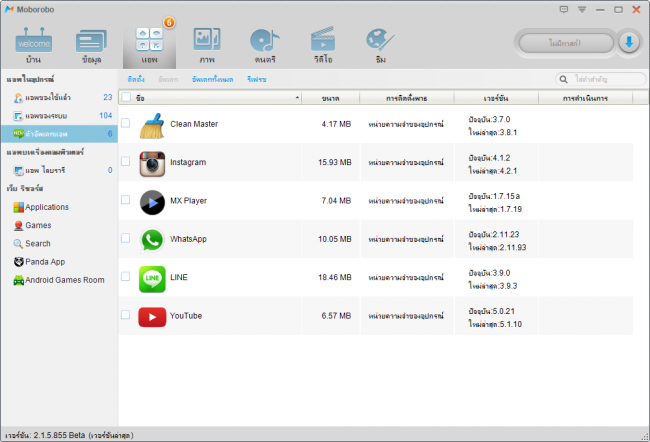Click the refresh toolbar link
This screenshot has height=442, width=650.
coord(257,79)
